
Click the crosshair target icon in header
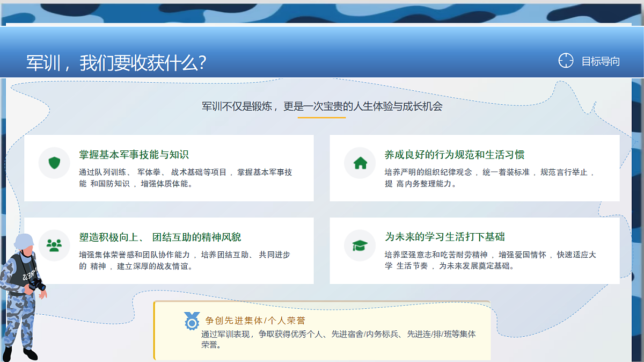[566, 61]
